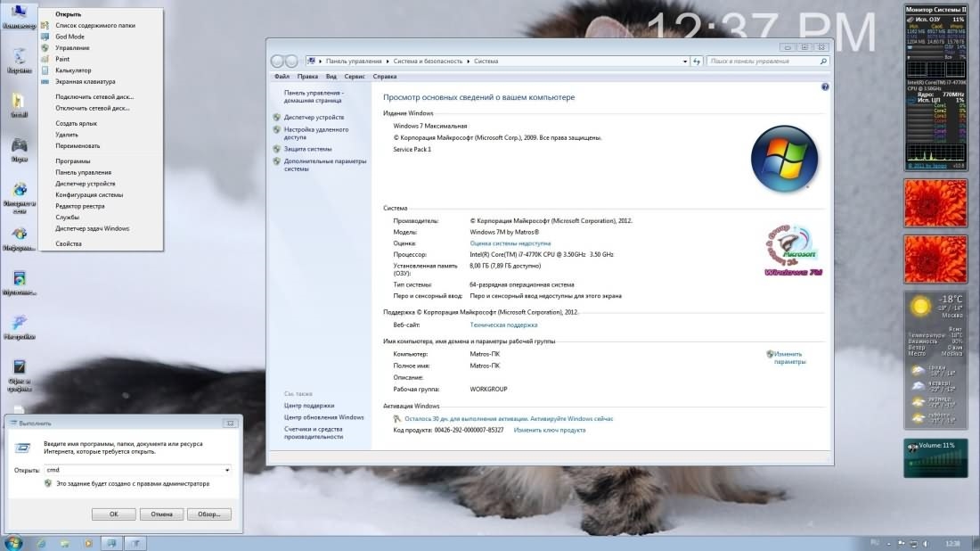Click Отмена in the Run dialog
This screenshot has height=551, width=980.
(161, 514)
